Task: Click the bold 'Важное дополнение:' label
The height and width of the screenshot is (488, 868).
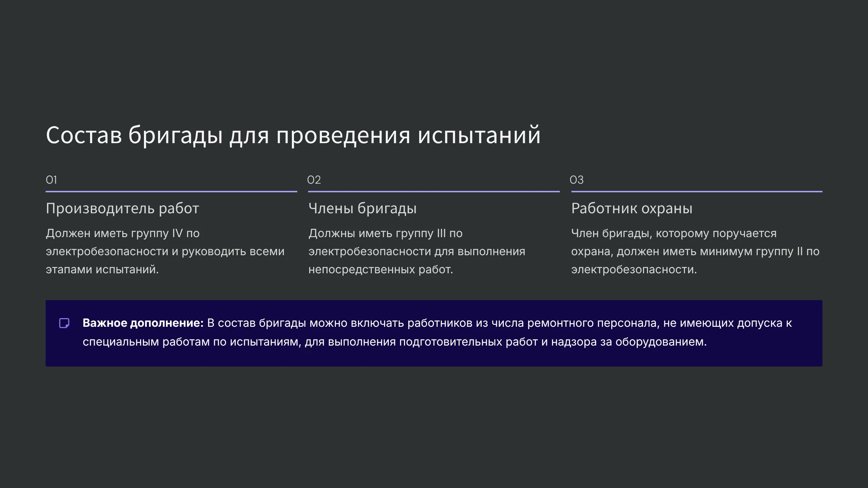Action: click(x=143, y=323)
